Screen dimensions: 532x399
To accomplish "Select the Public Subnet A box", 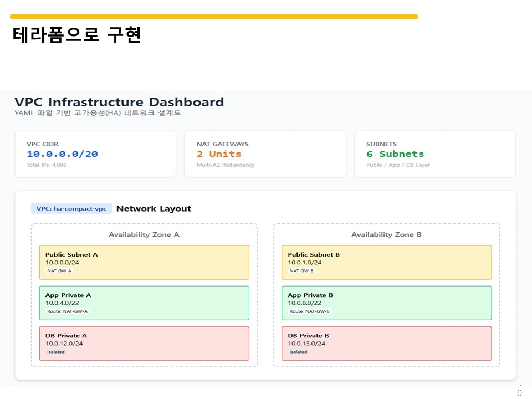I will [x=144, y=263].
